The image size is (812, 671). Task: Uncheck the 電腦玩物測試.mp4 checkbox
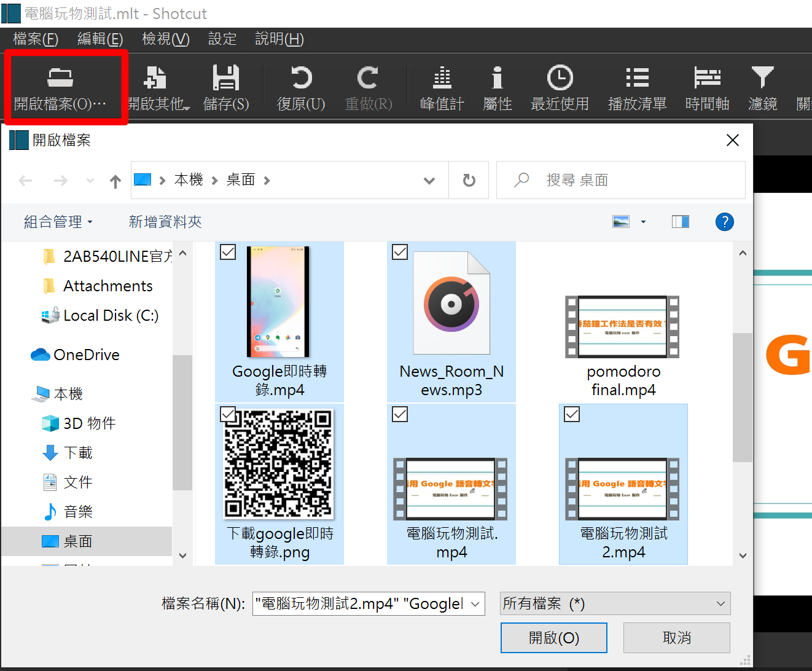pos(400,414)
